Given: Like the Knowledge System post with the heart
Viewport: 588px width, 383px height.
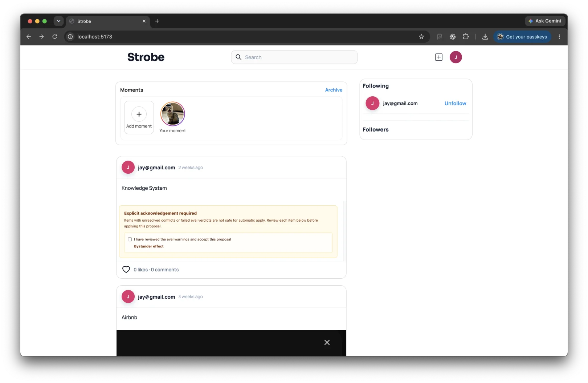Looking at the screenshot, I should 126,270.
